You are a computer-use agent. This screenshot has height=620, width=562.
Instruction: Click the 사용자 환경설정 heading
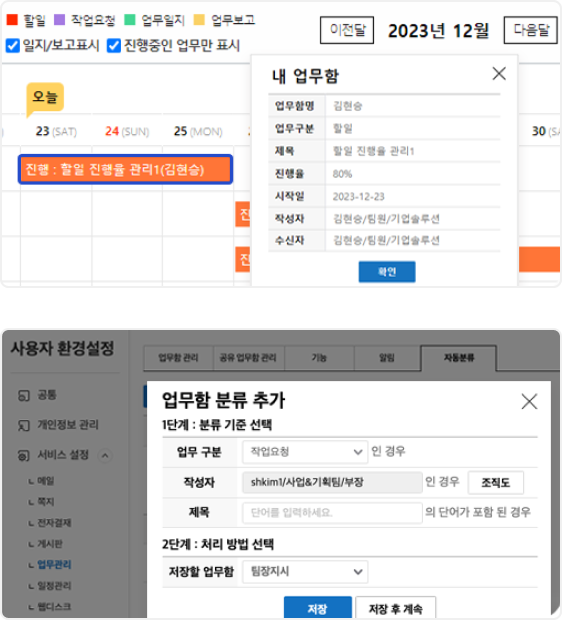coord(62,348)
